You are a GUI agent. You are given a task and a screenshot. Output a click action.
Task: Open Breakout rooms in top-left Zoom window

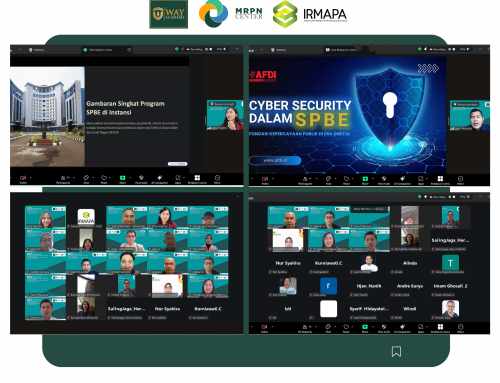[197, 179]
